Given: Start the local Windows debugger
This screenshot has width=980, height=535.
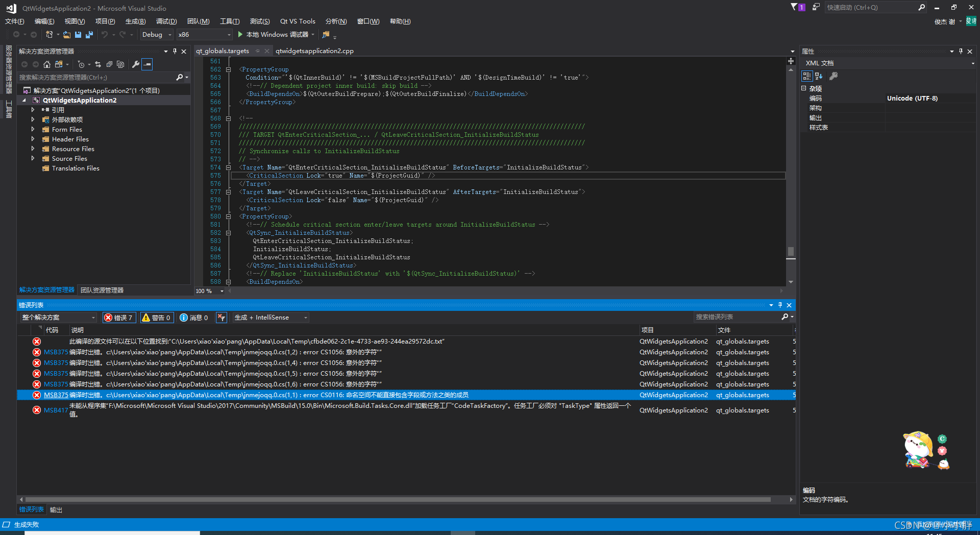Looking at the screenshot, I should (x=276, y=35).
